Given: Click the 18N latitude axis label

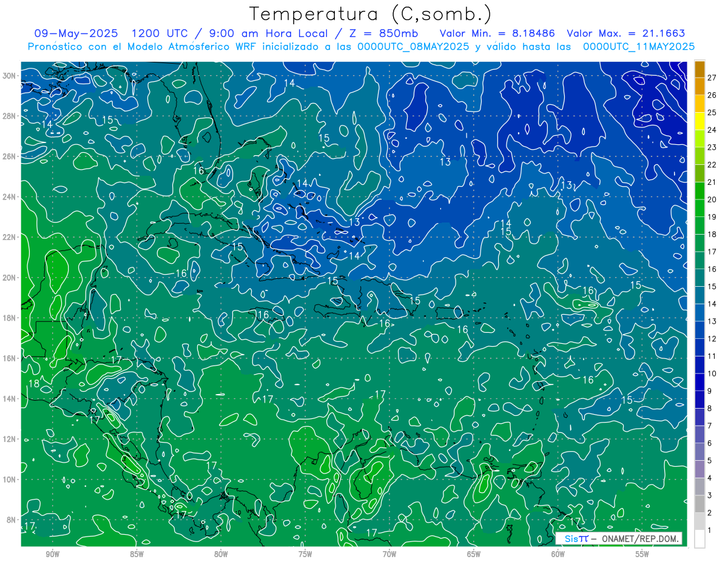Looking at the screenshot, I should tap(9, 318).
